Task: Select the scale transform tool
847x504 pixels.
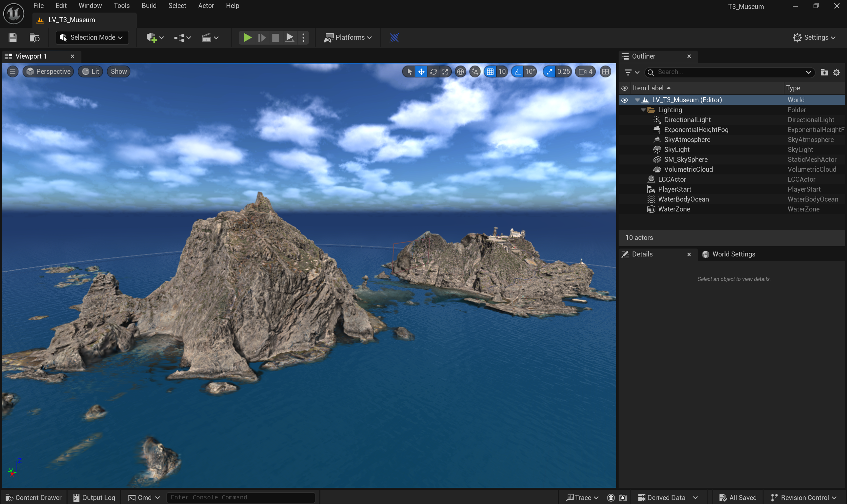Action: click(445, 72)
